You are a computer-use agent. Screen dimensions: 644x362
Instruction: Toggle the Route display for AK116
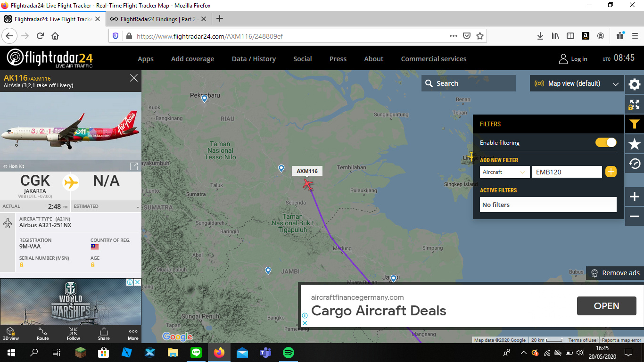42,334
